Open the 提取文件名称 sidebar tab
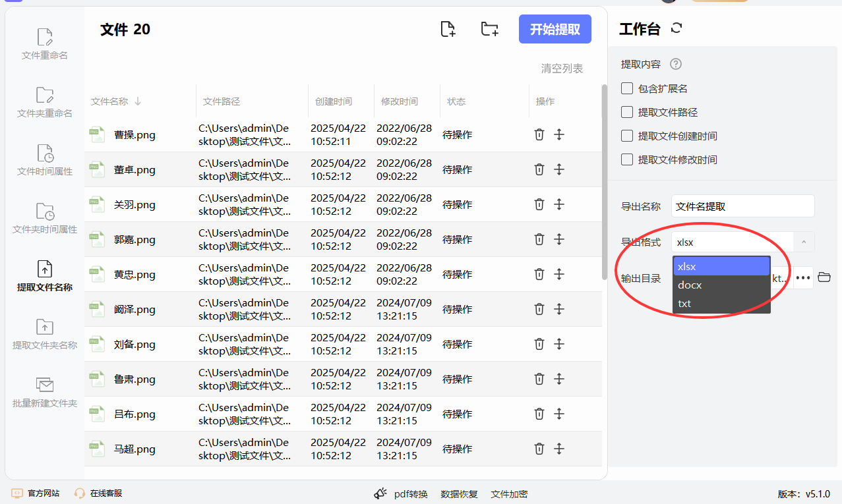This screenshot has width=842, height=504. coord(45,276)
